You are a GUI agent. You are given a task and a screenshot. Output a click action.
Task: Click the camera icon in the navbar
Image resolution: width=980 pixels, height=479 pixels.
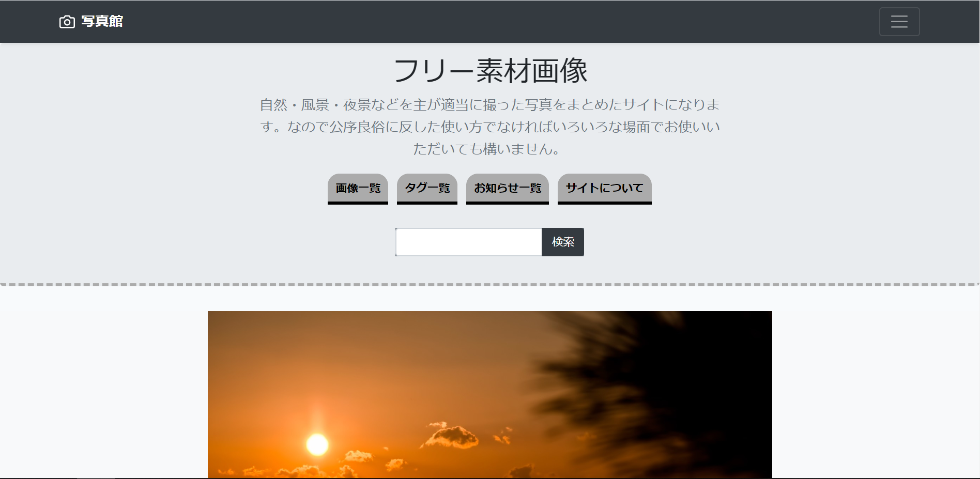pyautogui.click(x=67, y=21)
